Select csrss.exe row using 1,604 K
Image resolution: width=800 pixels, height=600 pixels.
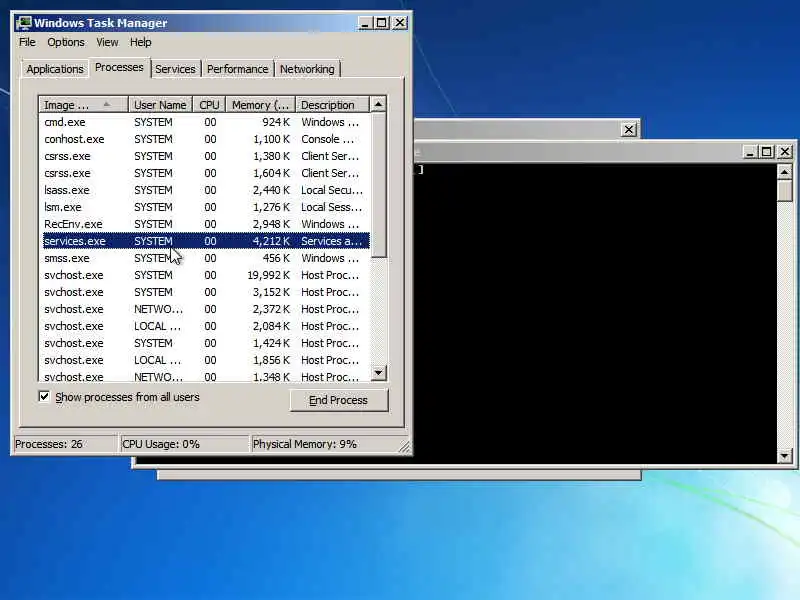pos(206,173)
